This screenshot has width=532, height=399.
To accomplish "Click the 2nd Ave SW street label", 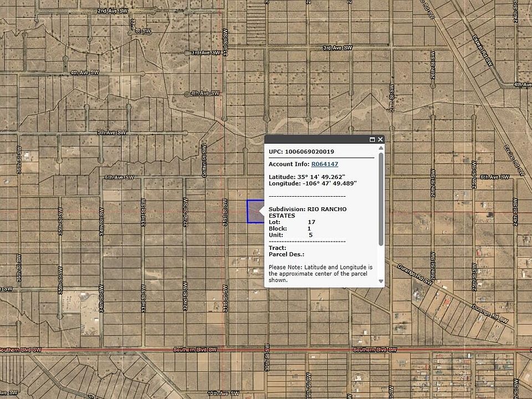I will click(111, 11).
